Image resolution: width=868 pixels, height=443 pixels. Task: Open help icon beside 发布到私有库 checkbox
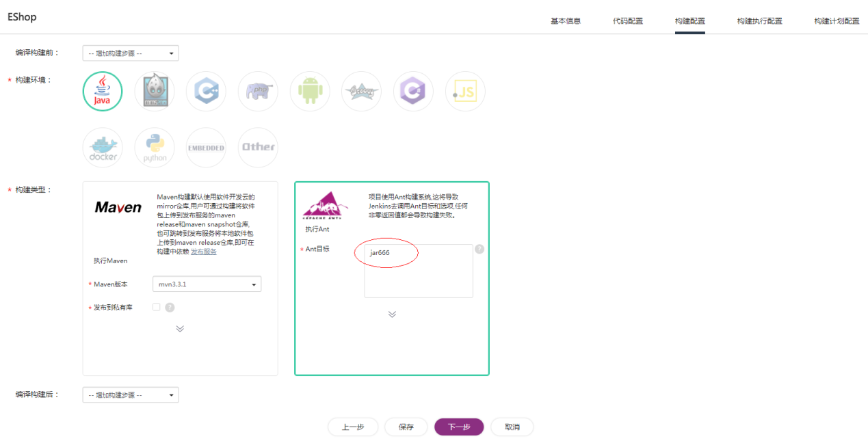point(170,308)
